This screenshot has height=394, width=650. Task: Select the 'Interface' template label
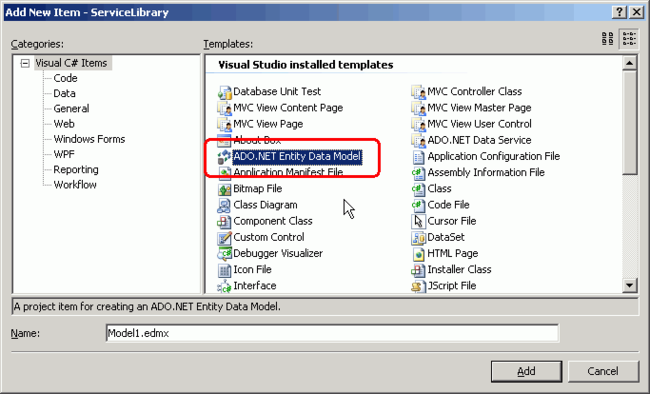(255, 286)
